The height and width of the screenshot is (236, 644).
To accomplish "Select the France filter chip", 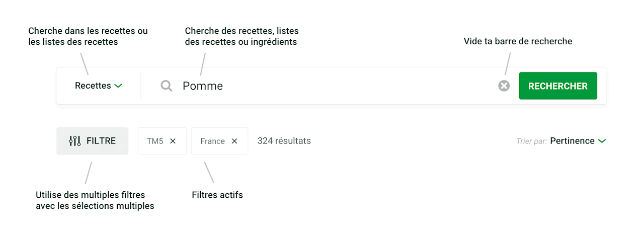I will [x=220, y=141].
